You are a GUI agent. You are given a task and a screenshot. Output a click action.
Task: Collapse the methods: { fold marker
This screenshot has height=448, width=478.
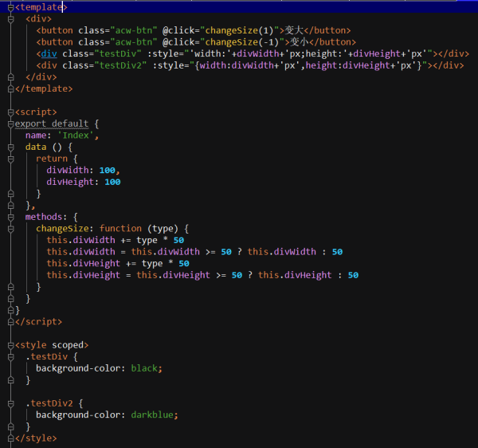(10, 217)
